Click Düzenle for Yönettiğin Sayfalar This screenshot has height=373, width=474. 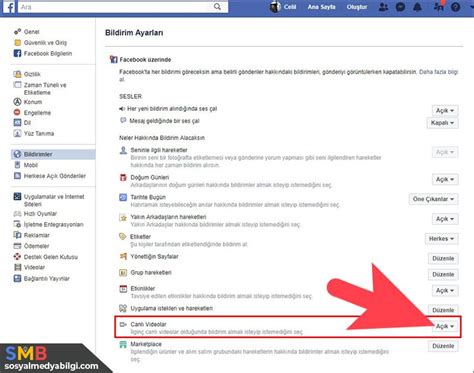click(443, 258)
